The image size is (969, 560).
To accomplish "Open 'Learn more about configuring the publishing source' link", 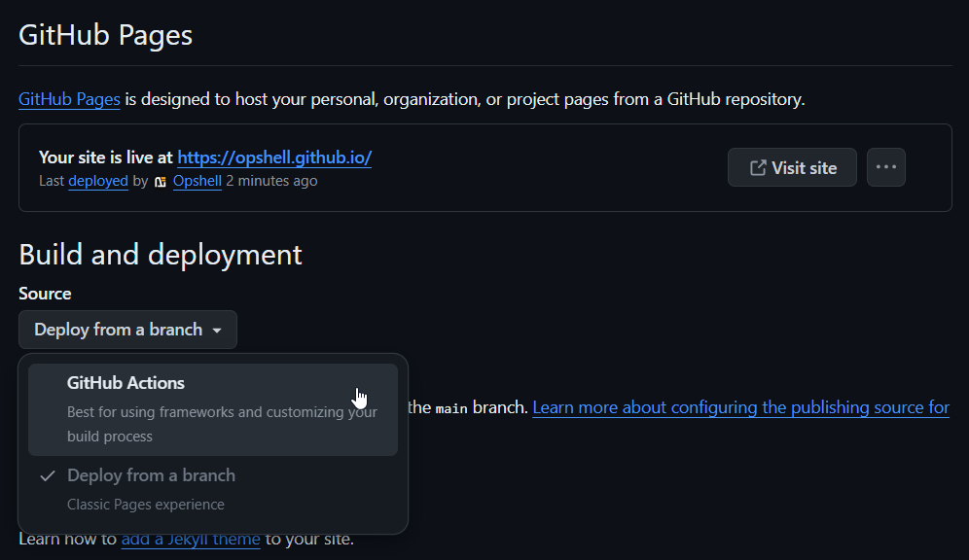I will [741, 407].
